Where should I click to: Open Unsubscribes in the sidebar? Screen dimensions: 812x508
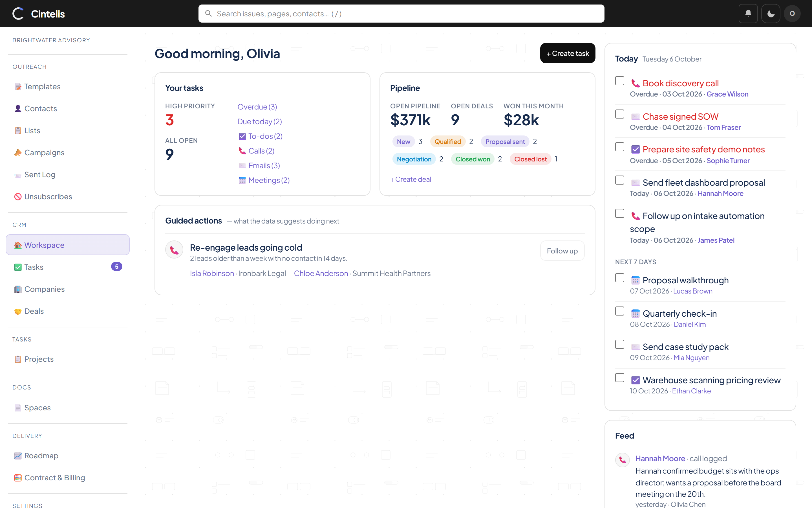67,196
